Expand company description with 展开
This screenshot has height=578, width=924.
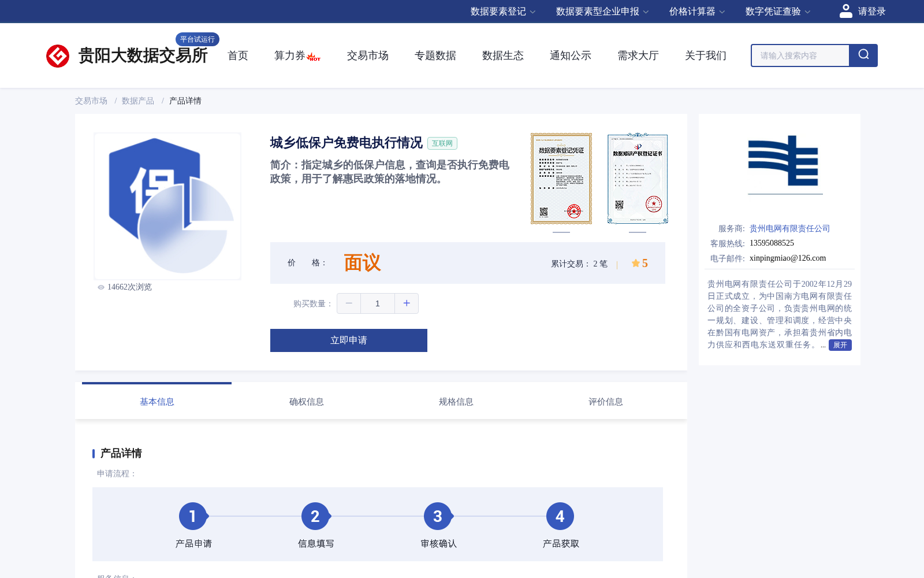point(840,345)
